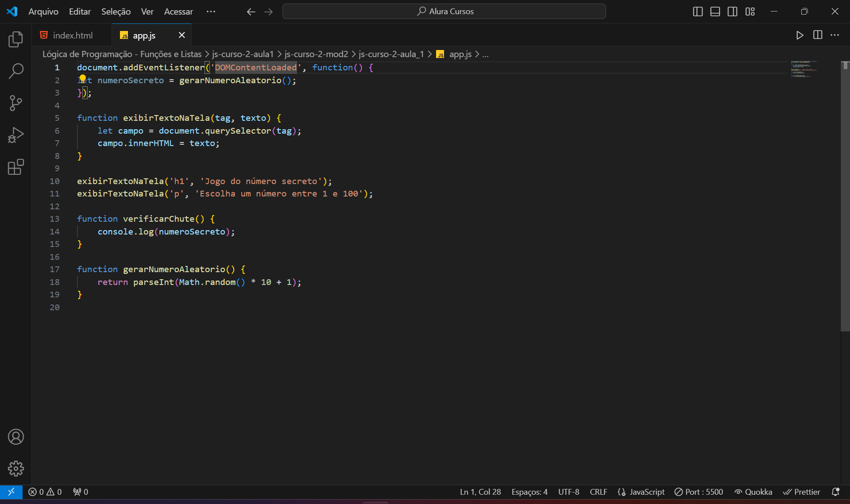The image size is (850, 504).
Task: Open the Explorer view in activity bar
Action: (15, 39)
